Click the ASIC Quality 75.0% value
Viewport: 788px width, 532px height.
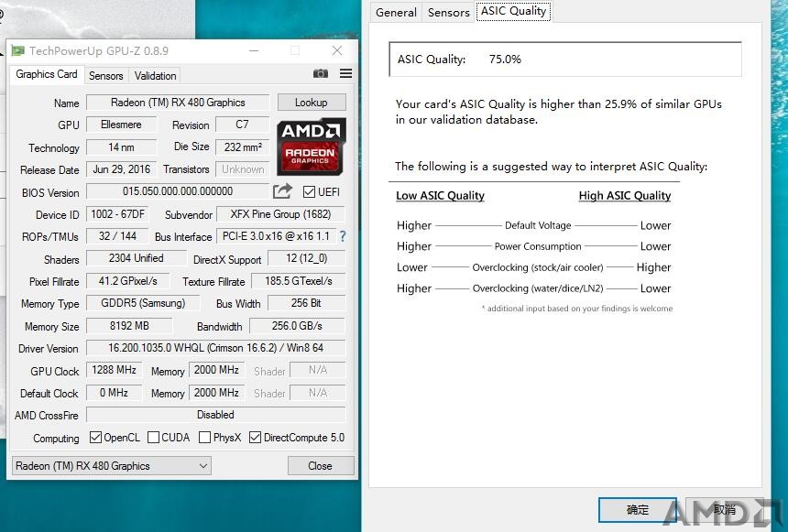(505, 60)
